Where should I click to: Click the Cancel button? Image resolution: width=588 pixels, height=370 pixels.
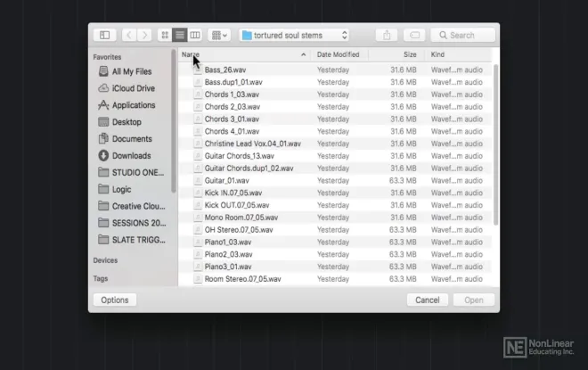pos(427,300)
